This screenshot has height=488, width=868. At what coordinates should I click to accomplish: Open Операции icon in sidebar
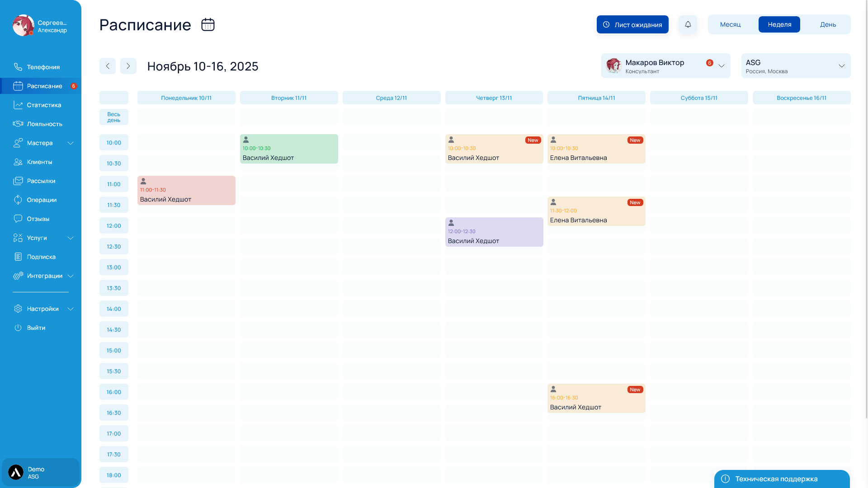click(18, 200)
